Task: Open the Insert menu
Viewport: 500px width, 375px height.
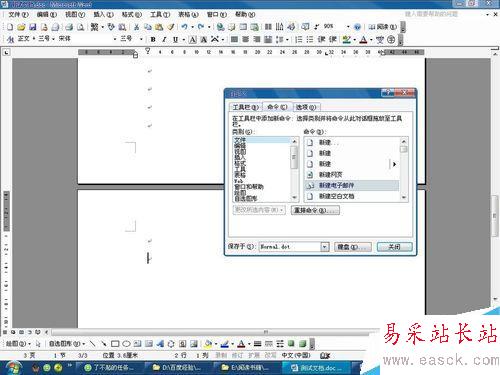Action: point(103,15)
